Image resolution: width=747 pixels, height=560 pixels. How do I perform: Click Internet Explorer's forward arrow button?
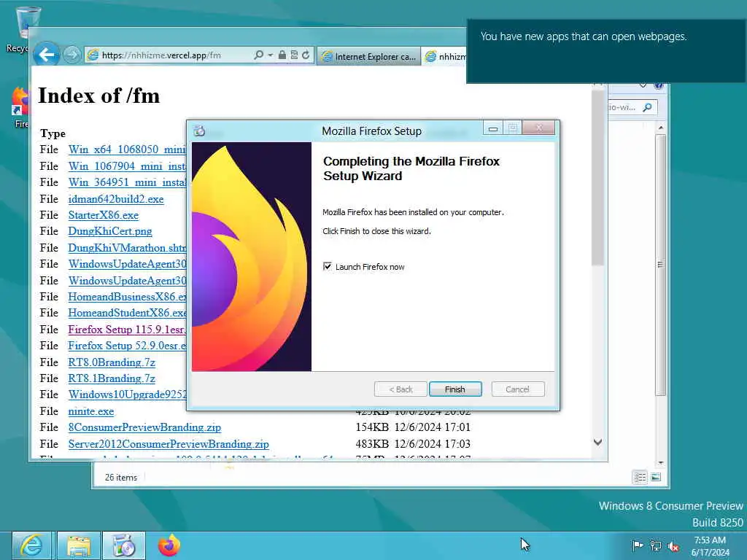pos(72,55)
